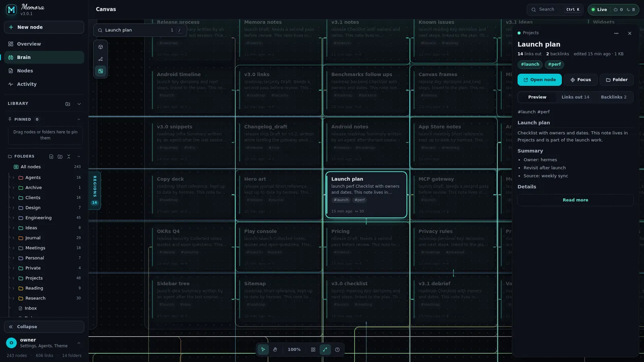Activate the pointer select tool
This screenshot has width=644, height=362.
263,350
